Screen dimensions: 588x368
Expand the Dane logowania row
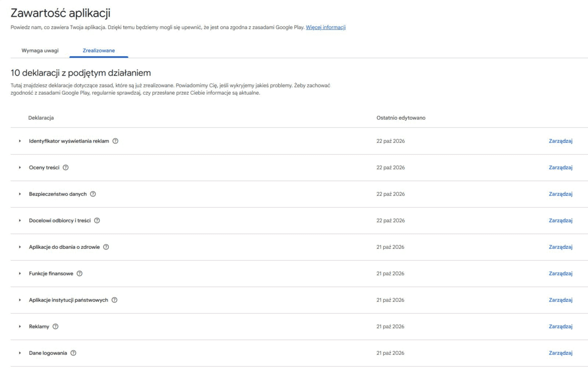20,353
